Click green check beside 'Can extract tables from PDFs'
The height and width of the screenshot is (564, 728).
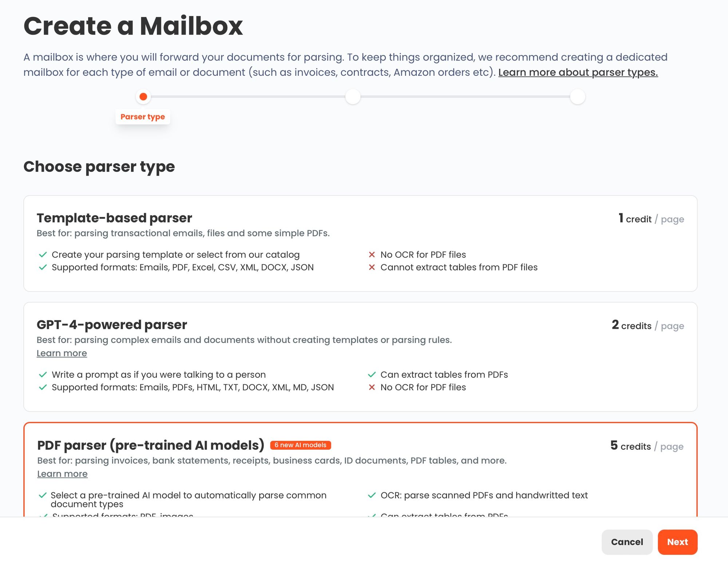point(372,375)
